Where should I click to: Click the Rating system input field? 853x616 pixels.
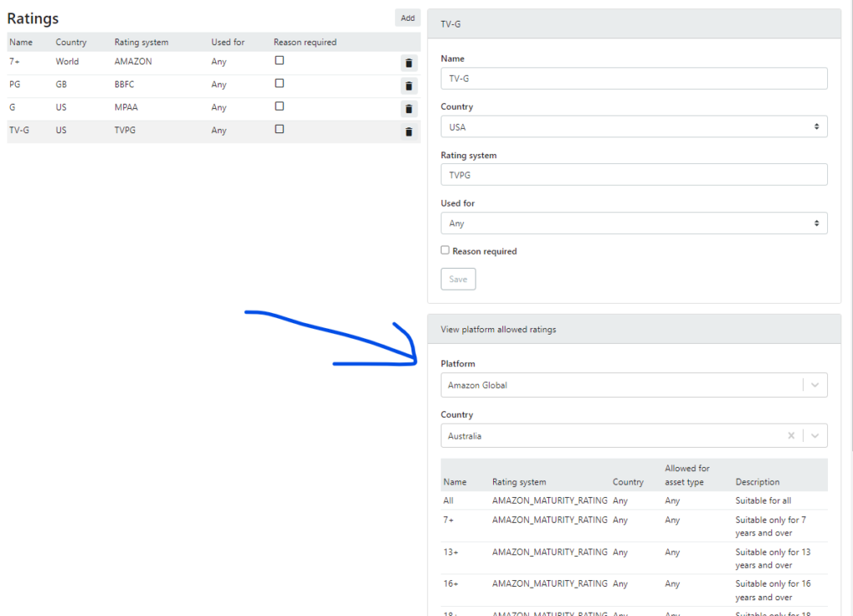click(x=633, y=175)
